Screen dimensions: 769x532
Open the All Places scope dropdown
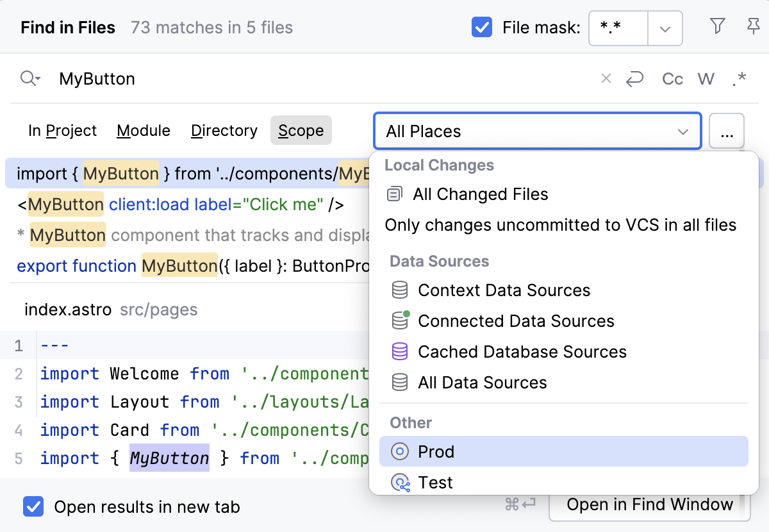[683, 131]
